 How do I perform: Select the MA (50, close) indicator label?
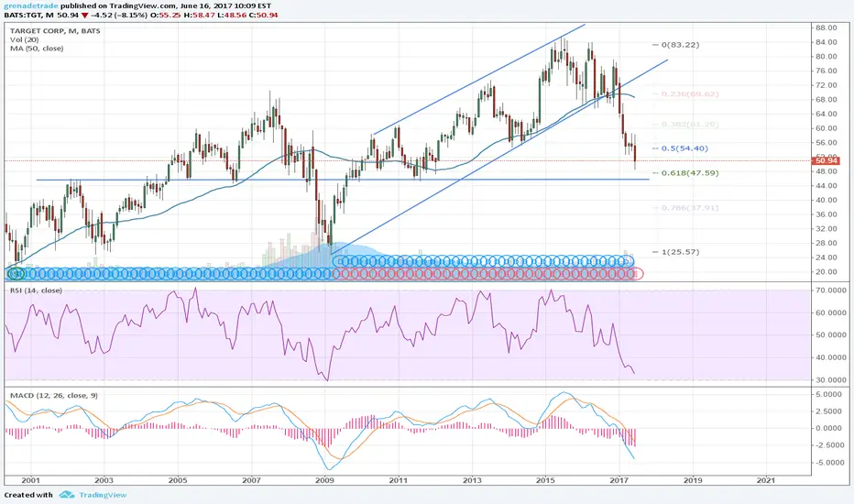click(37, 49)
